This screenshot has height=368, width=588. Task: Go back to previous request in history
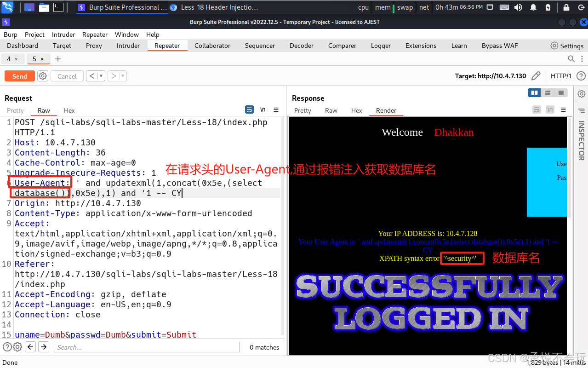(91, 76)
